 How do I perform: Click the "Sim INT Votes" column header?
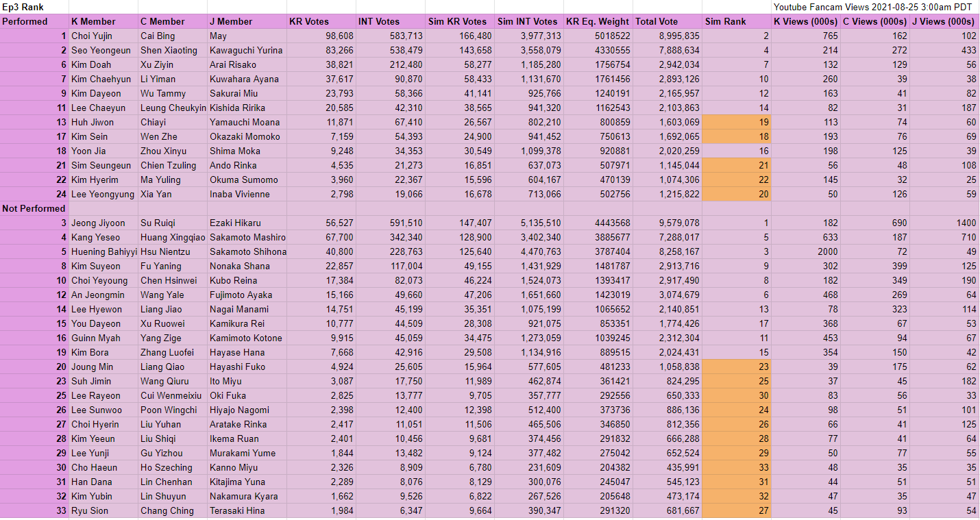click(x=528, y=21)
